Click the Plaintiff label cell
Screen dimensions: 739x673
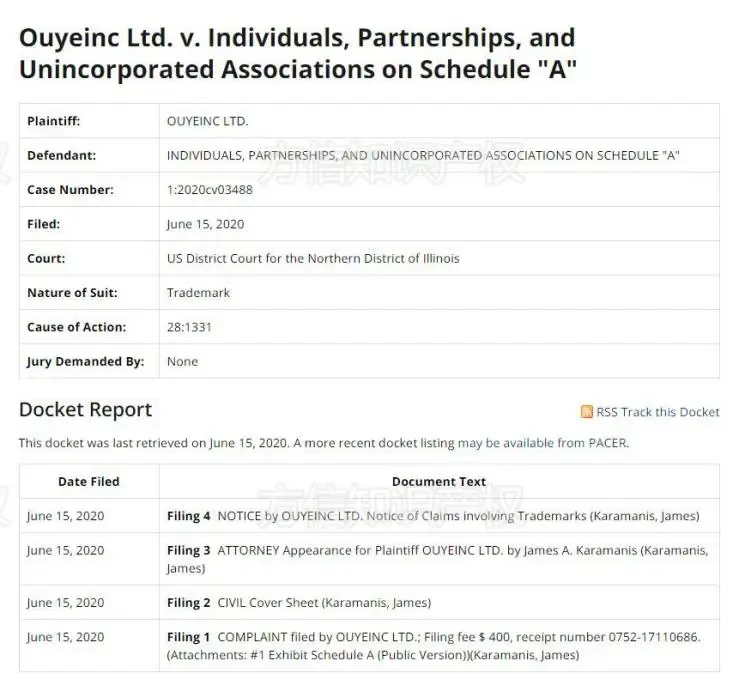pyautogui.click(x=89, y=121)
